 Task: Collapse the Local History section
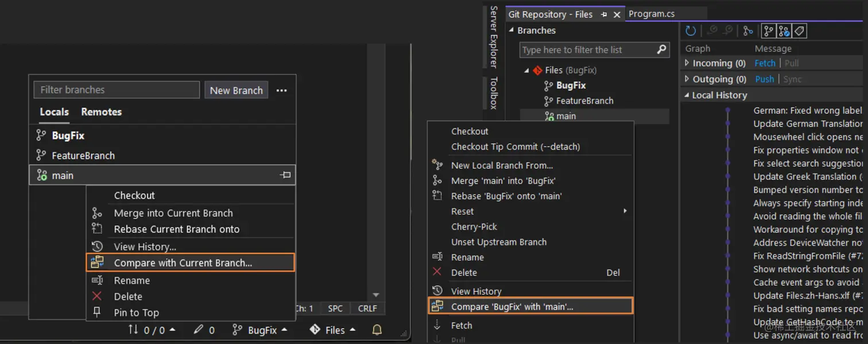687,95
